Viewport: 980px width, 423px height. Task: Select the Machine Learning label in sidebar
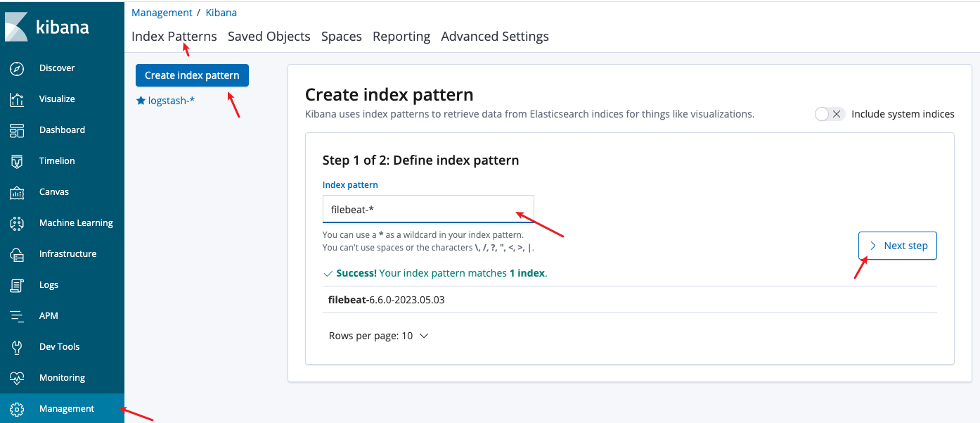76,223
